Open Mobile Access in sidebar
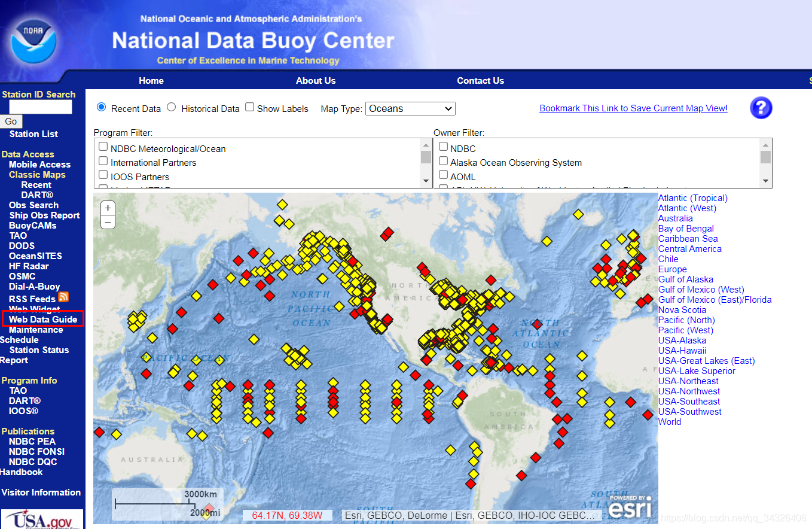The image size is (812, 529). [39, 165]
